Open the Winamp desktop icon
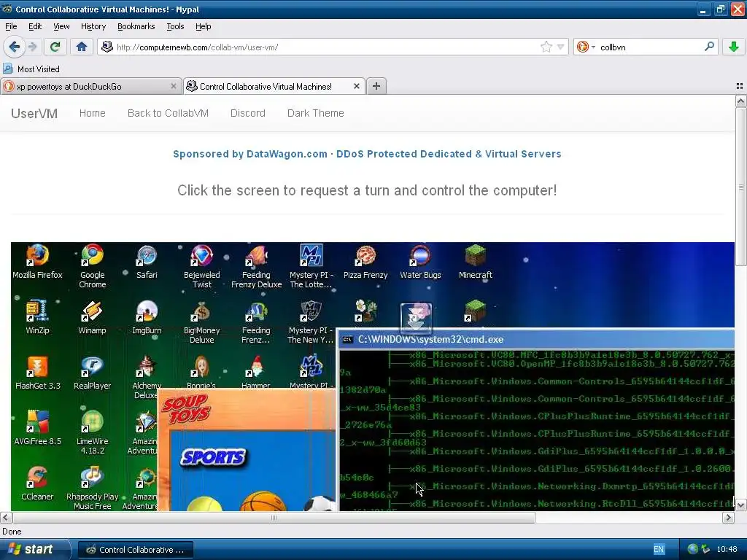Viewport: 747px width, 560px height. pyautogui.click(x=92, y=318)
